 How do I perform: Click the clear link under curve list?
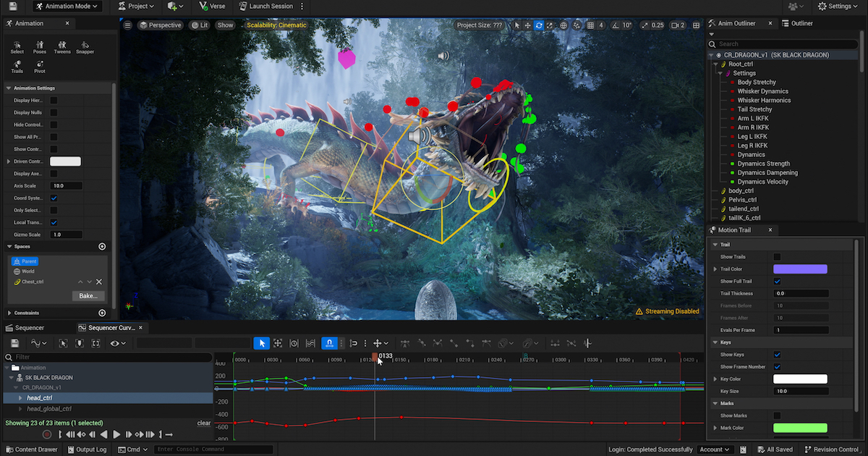click(x=204, y=423)
